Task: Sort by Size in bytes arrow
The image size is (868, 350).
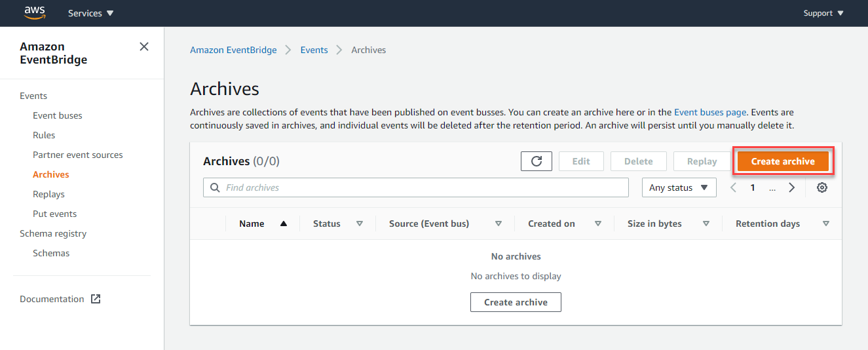Action: pyautogui.click(x=706, y=224)
